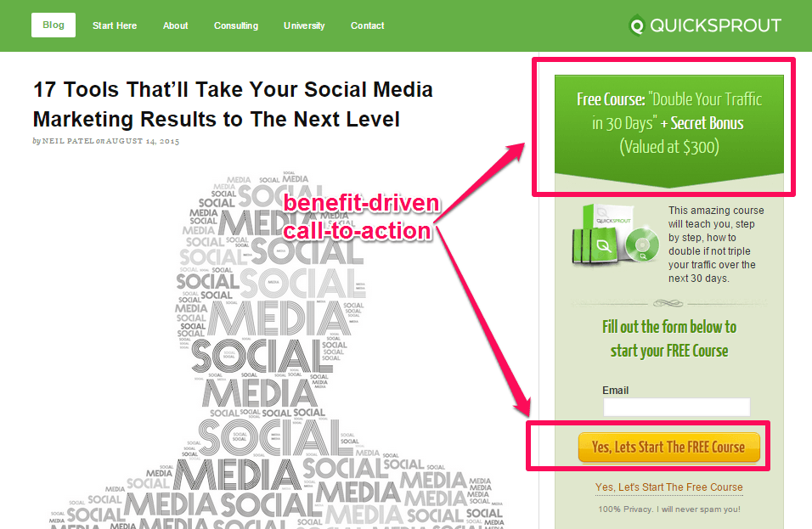Screen dimensions: 812x529
Task: Click the underlined Start The Free Course link
Action: coord(669,487)
